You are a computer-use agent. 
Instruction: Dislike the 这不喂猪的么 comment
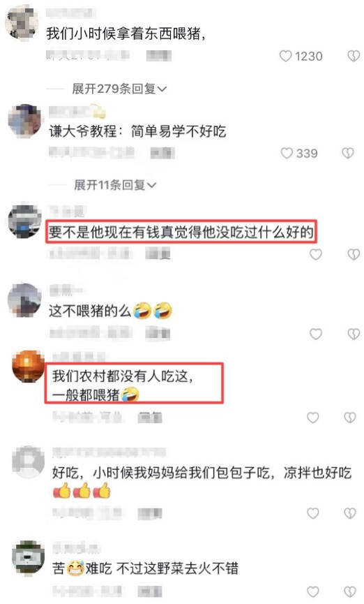coord(354,334)
